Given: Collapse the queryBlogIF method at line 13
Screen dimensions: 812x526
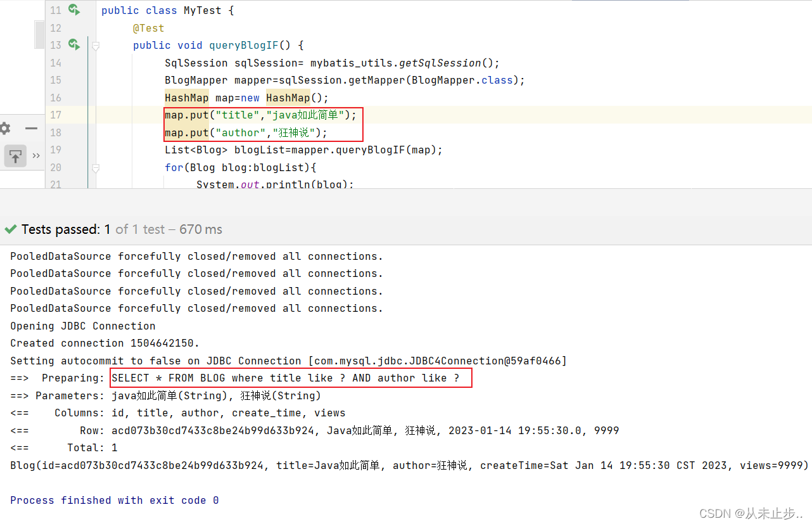Looking at the screenshot, I should click(96, 46).
